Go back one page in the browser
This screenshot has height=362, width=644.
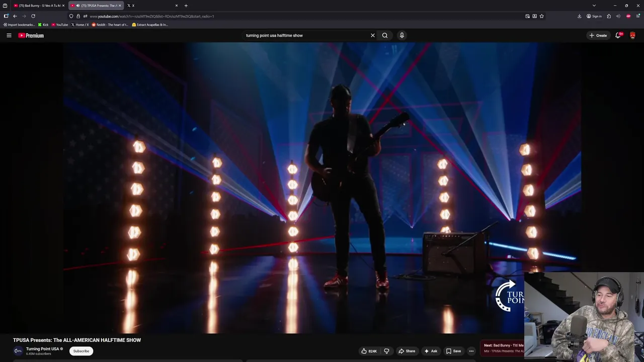[x=15, y=16]
